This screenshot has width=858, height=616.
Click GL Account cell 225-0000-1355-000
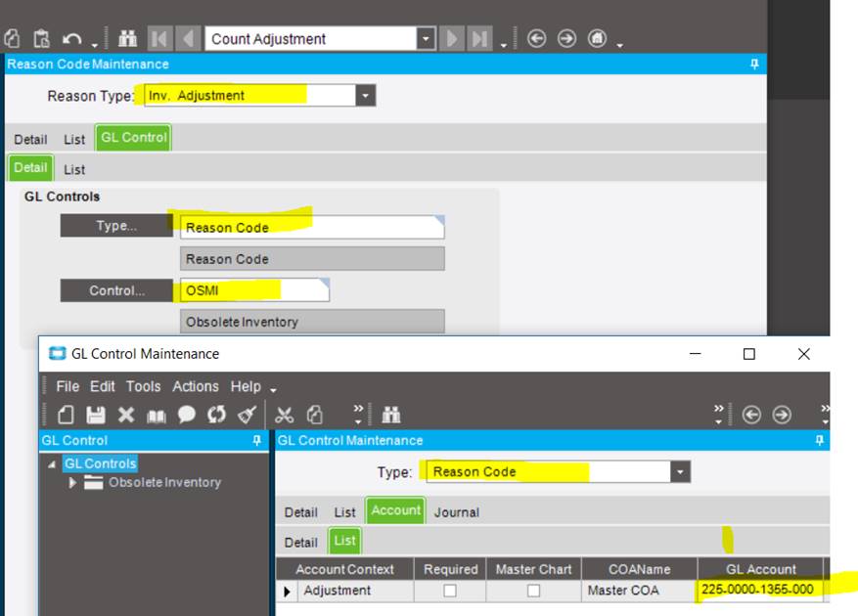(759, 590)
